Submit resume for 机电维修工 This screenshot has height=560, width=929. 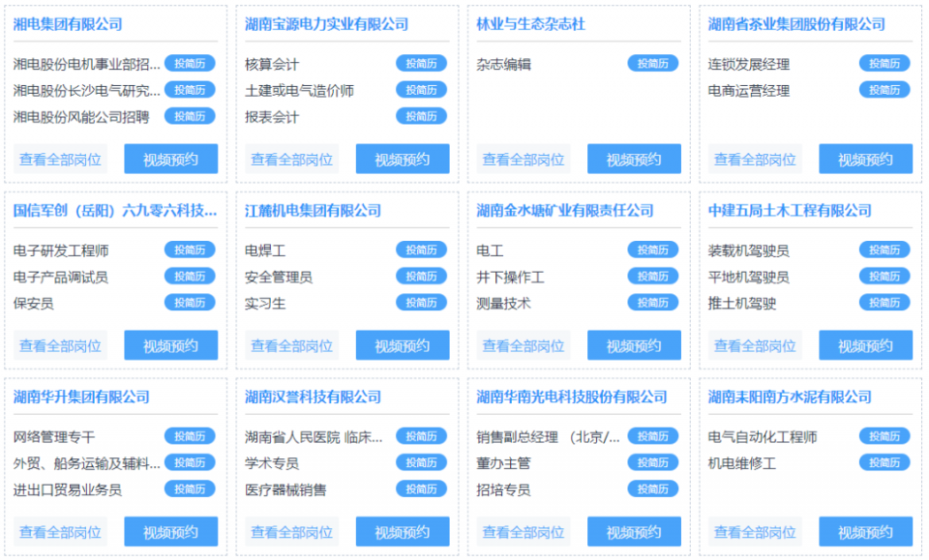tap(884, 463)
